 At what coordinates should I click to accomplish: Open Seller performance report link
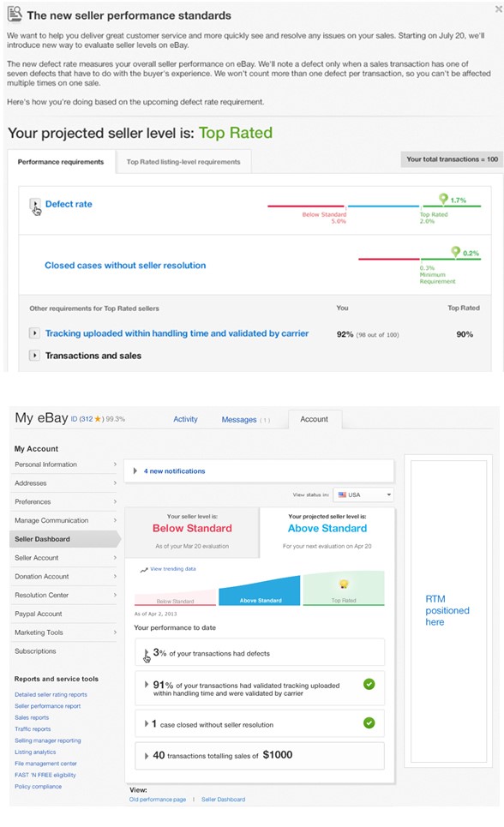47,706
